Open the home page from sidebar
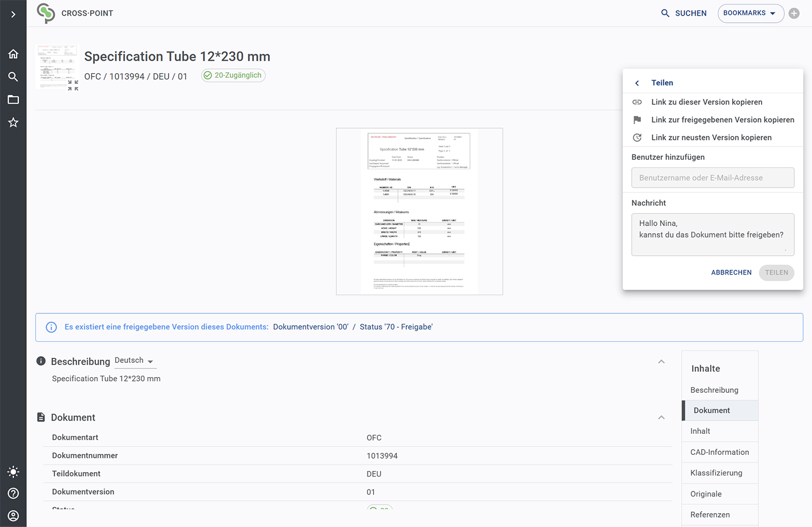The width and height of the screenshot is (812, 527). [13, 54]
